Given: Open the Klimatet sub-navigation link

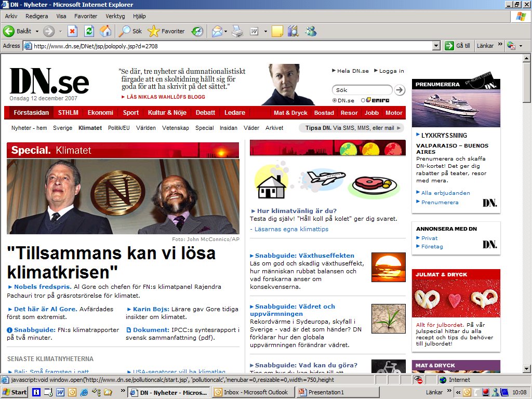Looking at the screenshot, I should tap(90, 128).
